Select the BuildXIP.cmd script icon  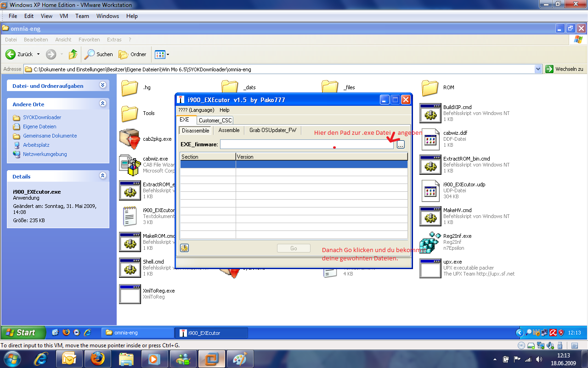[430, 113]
